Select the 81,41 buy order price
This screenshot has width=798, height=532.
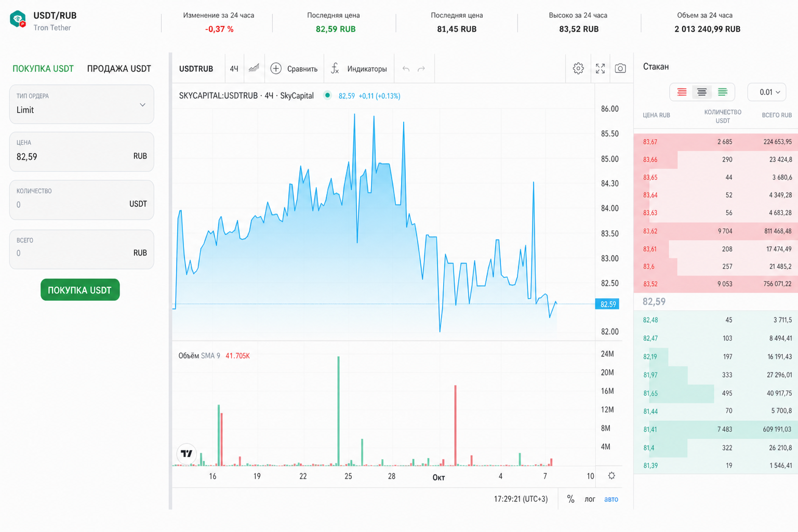[650, 429]
